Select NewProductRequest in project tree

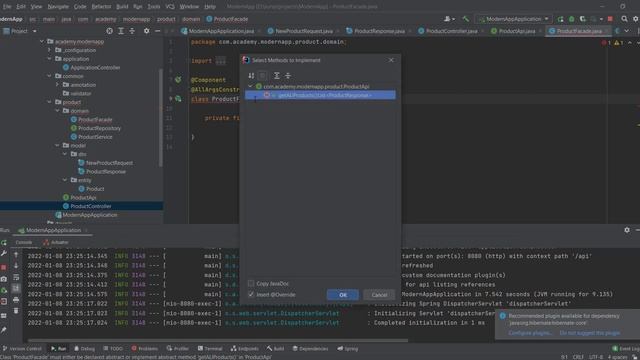109,163
